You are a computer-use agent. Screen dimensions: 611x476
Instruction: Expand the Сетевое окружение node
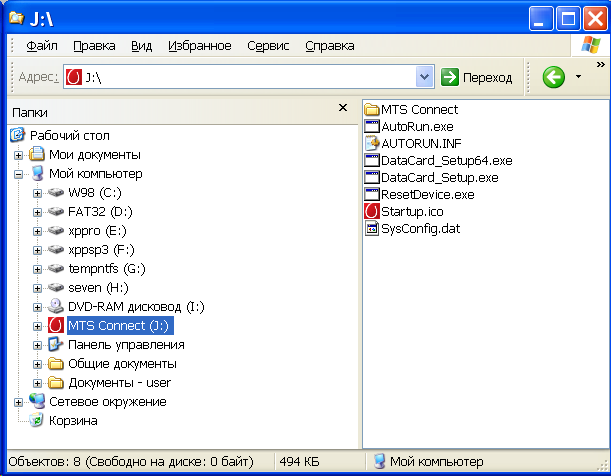(18, 402)
